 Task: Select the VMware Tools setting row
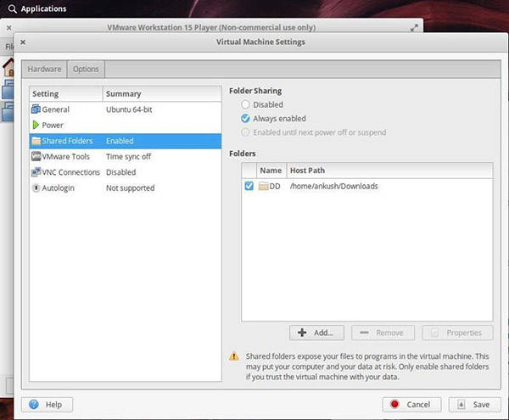(126, 156)
